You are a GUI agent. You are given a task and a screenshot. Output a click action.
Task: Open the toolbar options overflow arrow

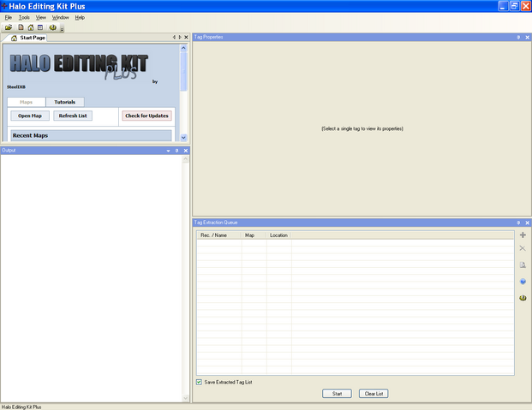point(62,29)
